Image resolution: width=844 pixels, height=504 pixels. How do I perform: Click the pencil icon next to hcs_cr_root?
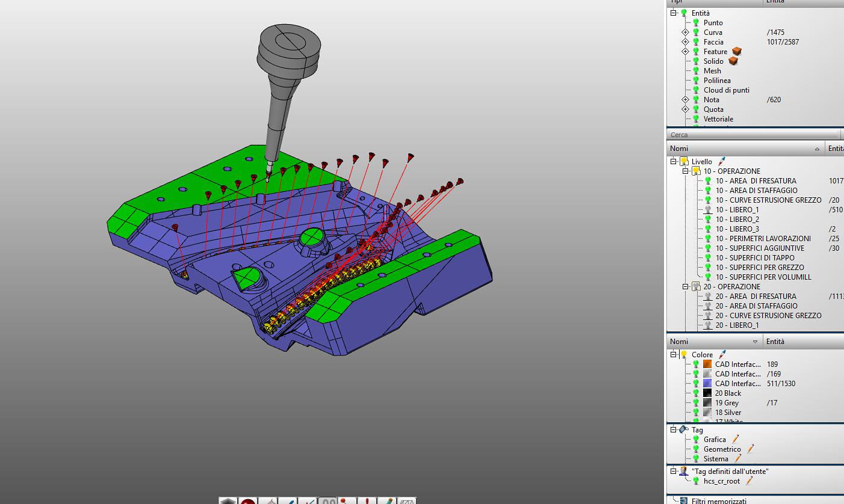tap(749, 481)
